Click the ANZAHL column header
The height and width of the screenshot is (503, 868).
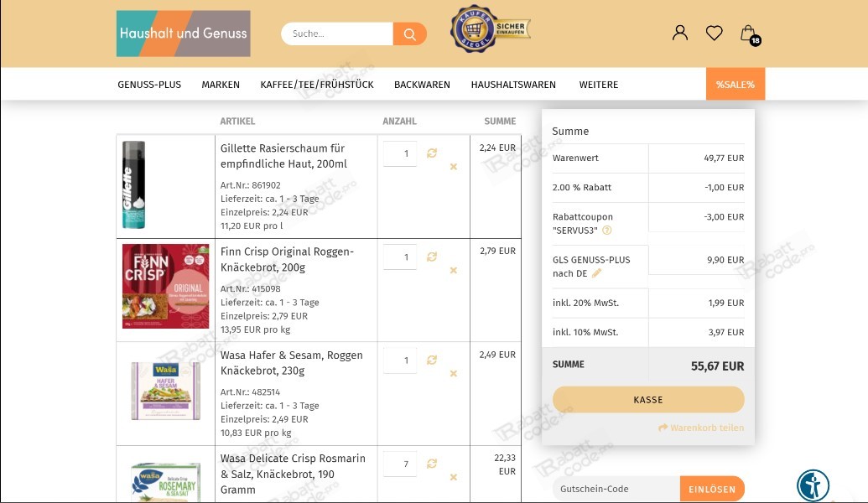[400, 122]
